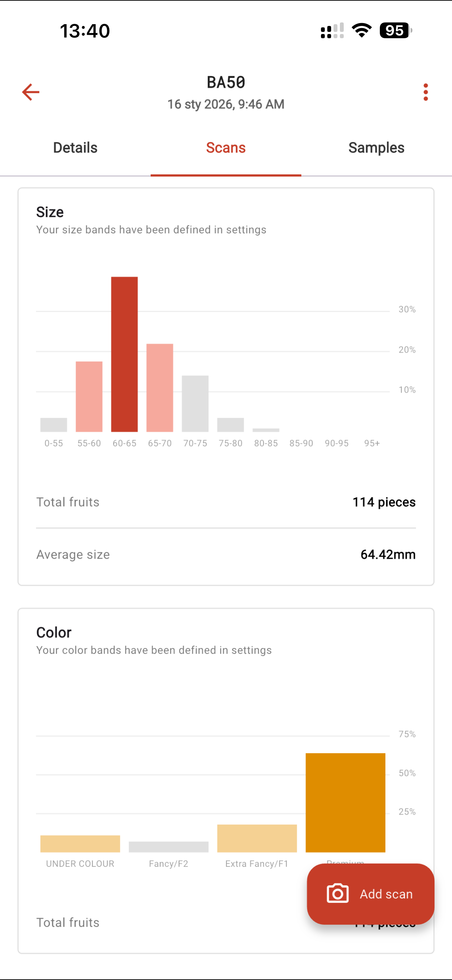Open the Samples tab
The width and height of the screenshot is (452, 980).
pos(376,148)
